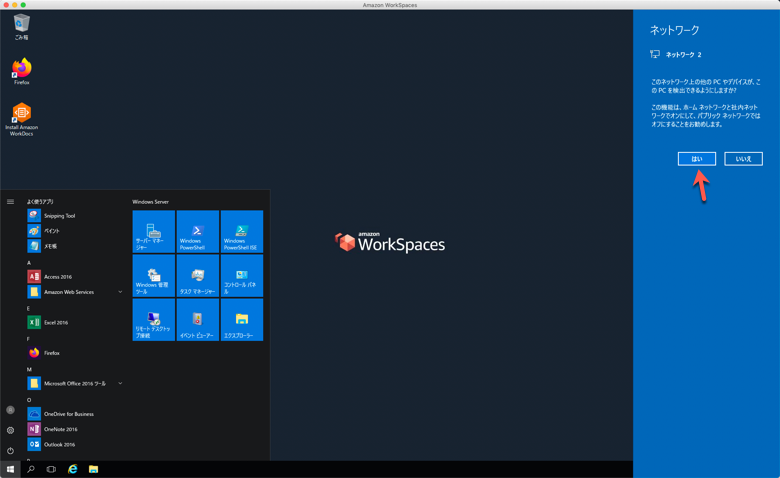Open the Recycle Bin desktop icon
Screen dimensions: 780x478
[x=21, y=27]
